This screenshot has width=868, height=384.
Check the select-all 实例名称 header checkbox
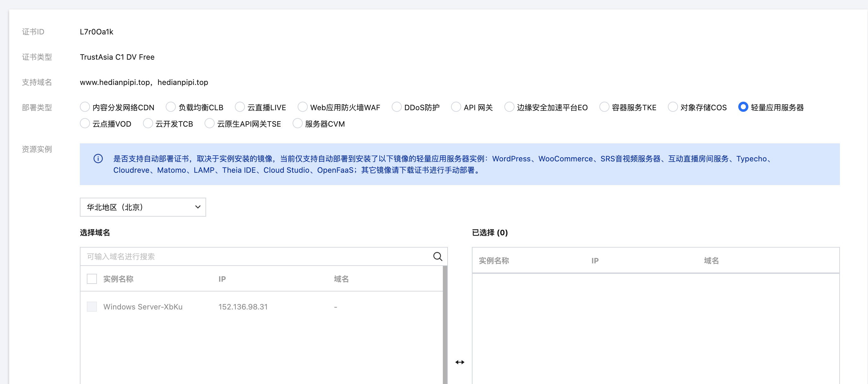92,279
